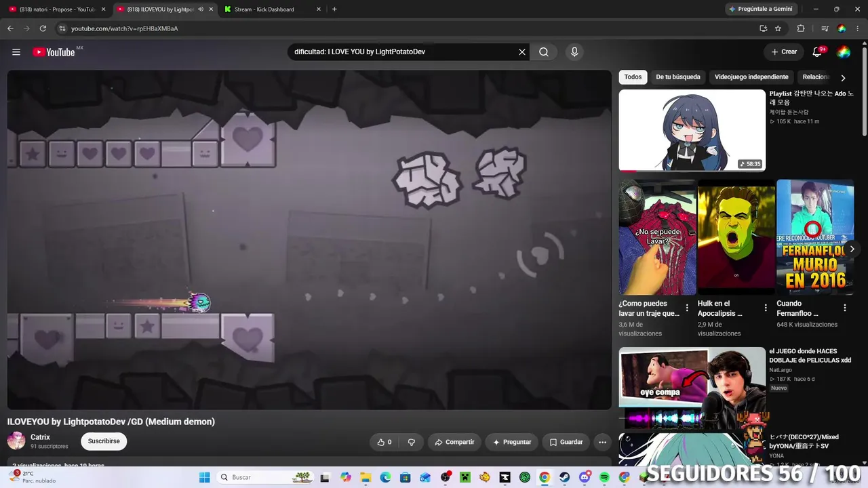The image size is (868, 488).
Task: Open the NatLargo channel link
Action: tap(781, 370)
